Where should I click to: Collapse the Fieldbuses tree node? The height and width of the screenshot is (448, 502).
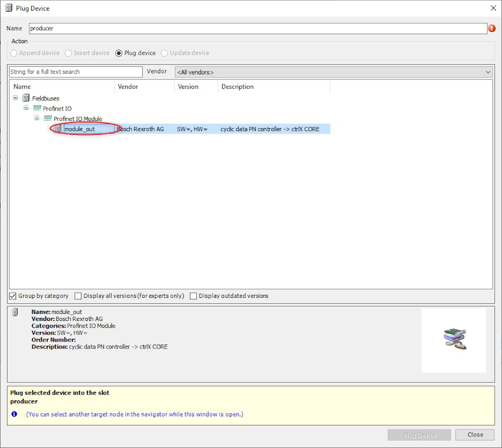16,97
